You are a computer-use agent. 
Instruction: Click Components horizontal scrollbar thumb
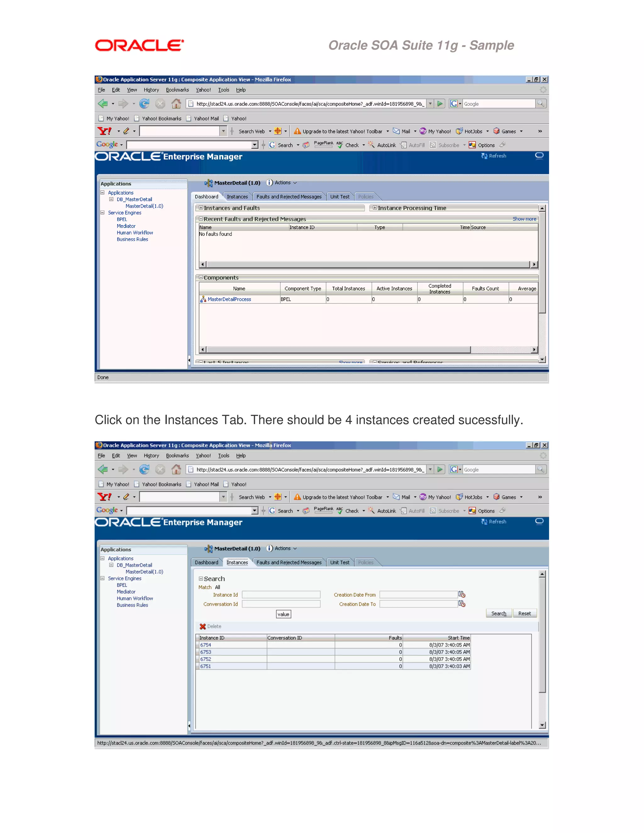pyautogui.click(x=338, y=349)
